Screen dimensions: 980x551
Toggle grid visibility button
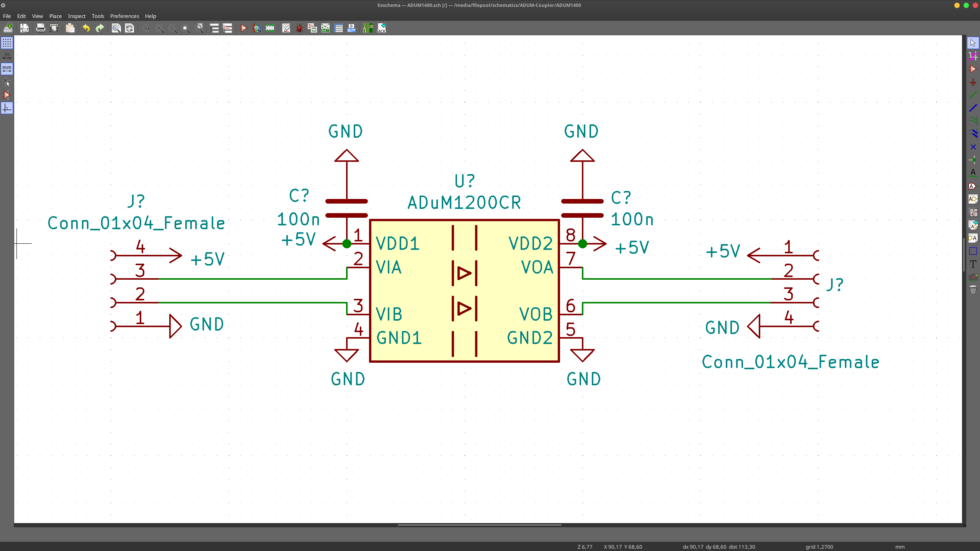point(7,43)
